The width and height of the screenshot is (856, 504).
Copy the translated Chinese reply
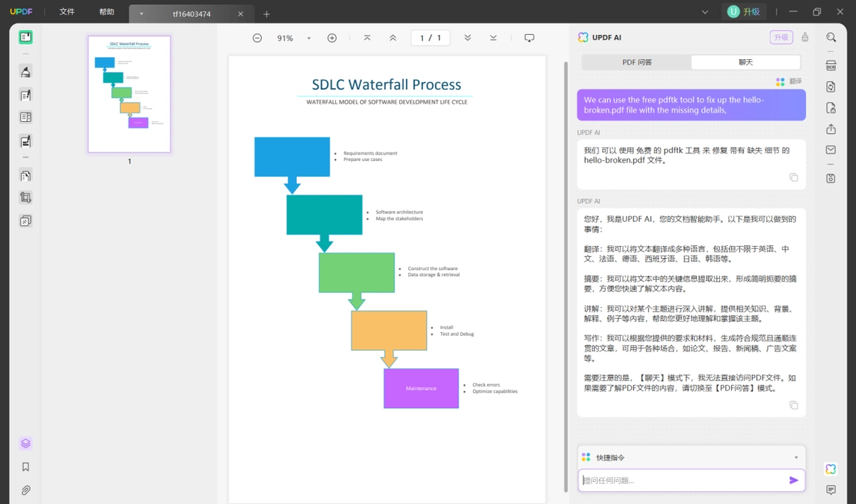point(793,178)
